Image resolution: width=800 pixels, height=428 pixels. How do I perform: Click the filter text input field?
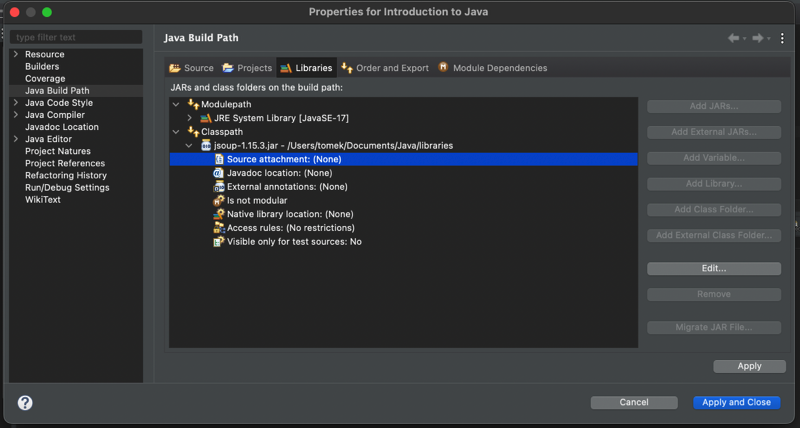point(76,37)
